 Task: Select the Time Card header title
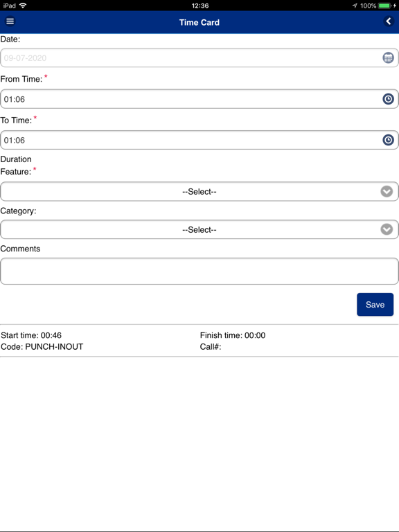(x=199, y=22)
